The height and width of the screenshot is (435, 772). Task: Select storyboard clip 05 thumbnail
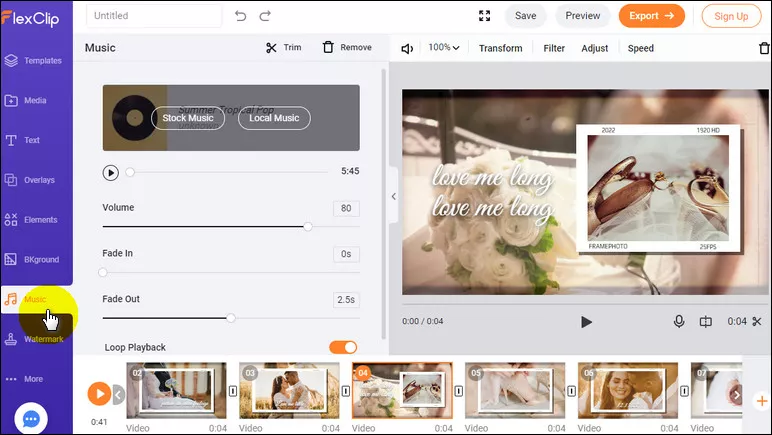pos(515,391)
